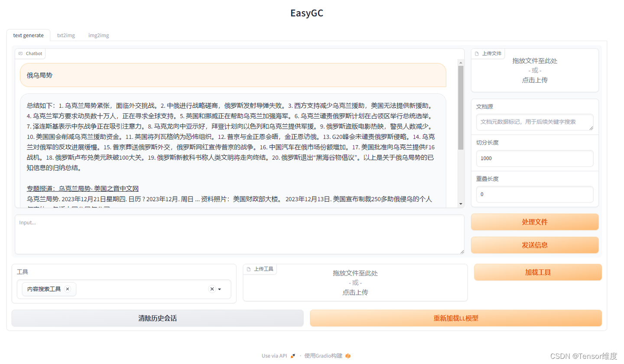Clear all tool selections with the X icon
The height and width of the screenshot is (364, 624).
212,289
